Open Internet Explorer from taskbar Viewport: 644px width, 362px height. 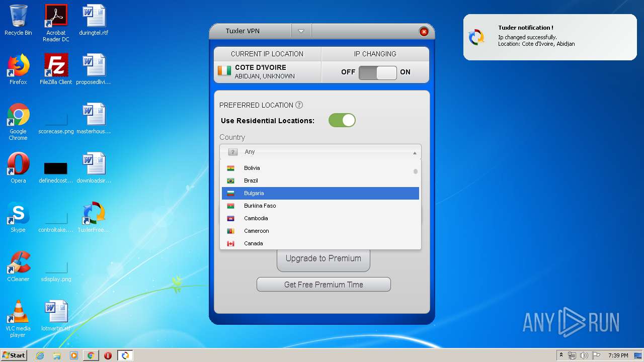pyautogui.click(x=40, y=355)
